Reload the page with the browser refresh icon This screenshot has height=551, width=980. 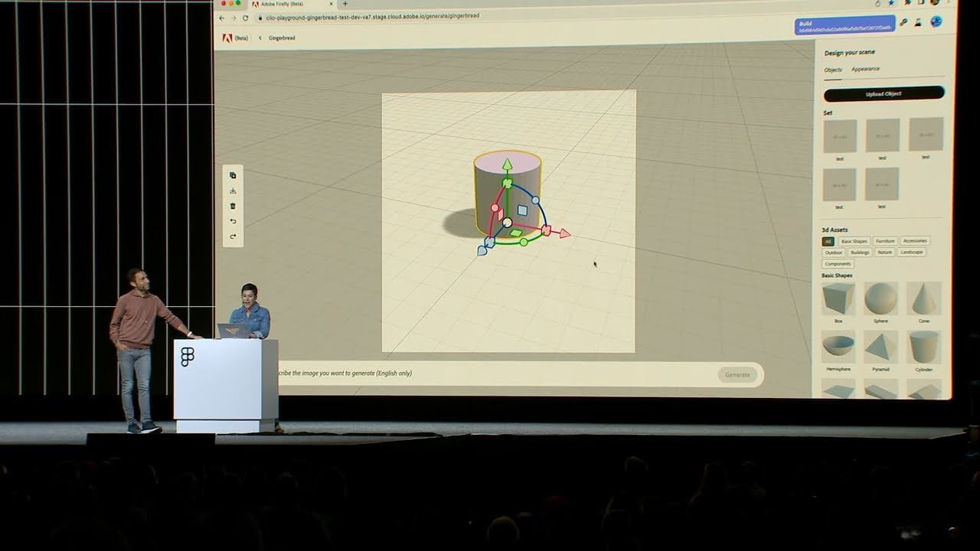pyautogui.click(x=246, y=18)
